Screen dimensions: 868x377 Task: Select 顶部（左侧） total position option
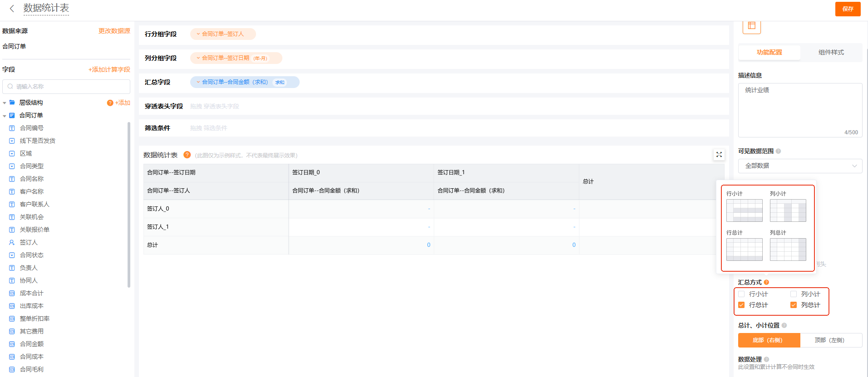point(830,340)
